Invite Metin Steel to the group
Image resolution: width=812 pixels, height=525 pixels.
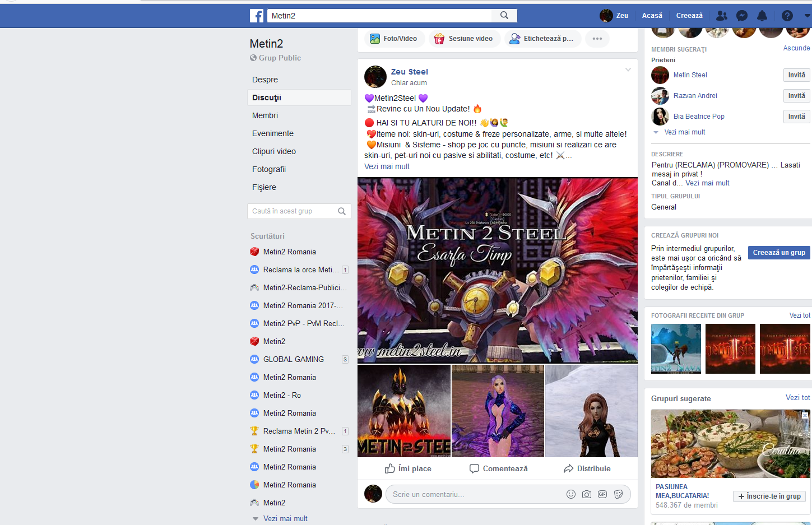[x=796, y=75]
